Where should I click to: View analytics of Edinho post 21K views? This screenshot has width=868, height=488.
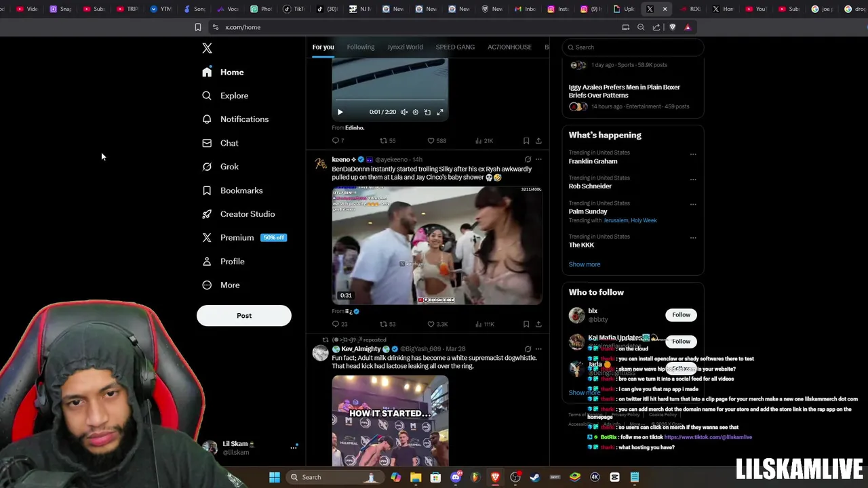click(x=484, y=141)
